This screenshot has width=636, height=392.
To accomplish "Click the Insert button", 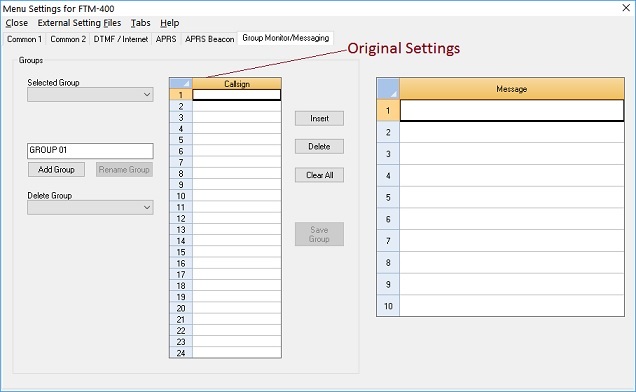I will (319, 118).
